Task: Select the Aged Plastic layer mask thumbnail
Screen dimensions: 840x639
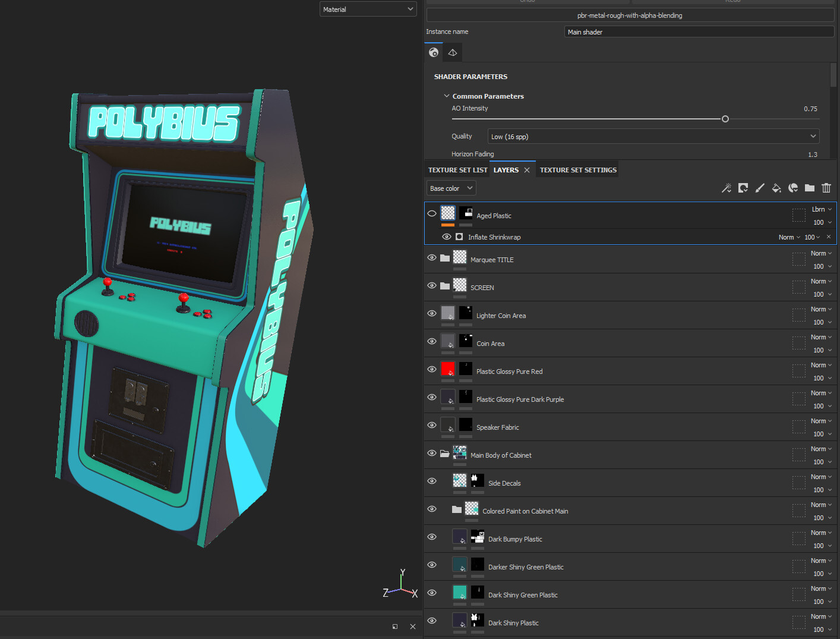Action: pos(466,213)
